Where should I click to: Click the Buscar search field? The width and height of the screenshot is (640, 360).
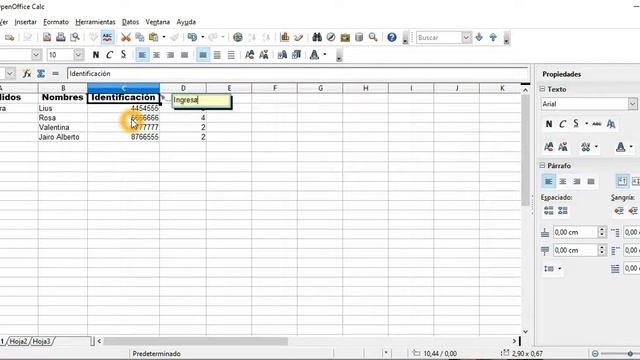click(439, 38)
